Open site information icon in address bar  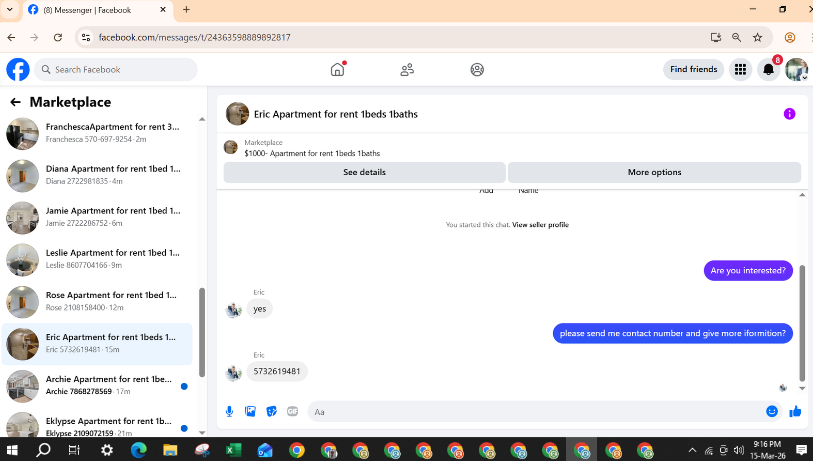tap(86, 37)
